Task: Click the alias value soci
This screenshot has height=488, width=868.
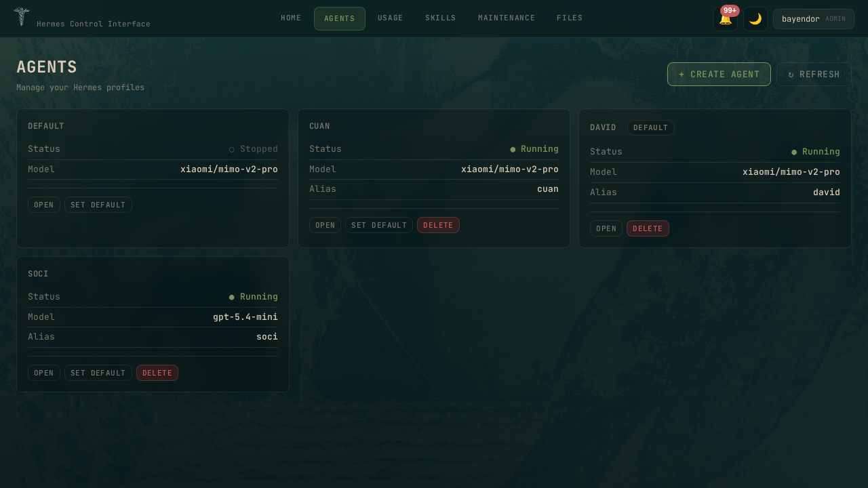Action: pos(267,337)
